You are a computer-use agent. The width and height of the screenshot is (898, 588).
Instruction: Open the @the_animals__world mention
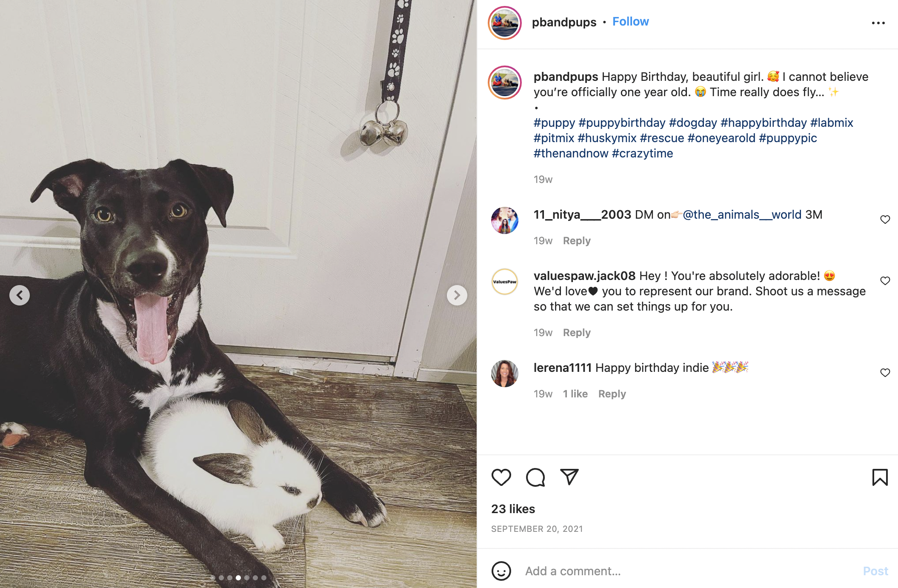pyautogui.click(x=742, y=215)
